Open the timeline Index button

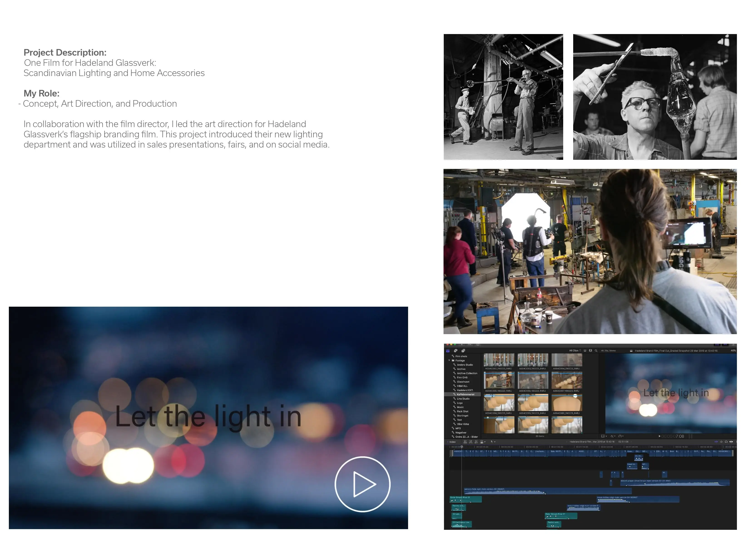coord(452,442)
